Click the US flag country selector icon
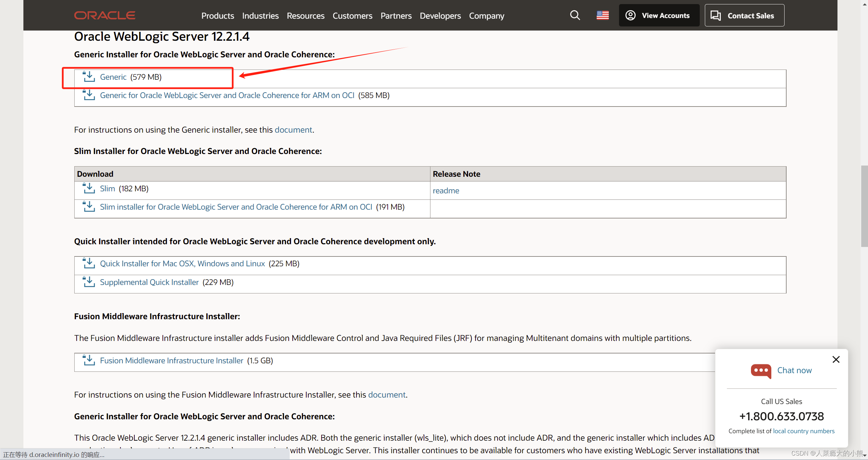Viewport: 868px width, 460px height. pos(602,15)
